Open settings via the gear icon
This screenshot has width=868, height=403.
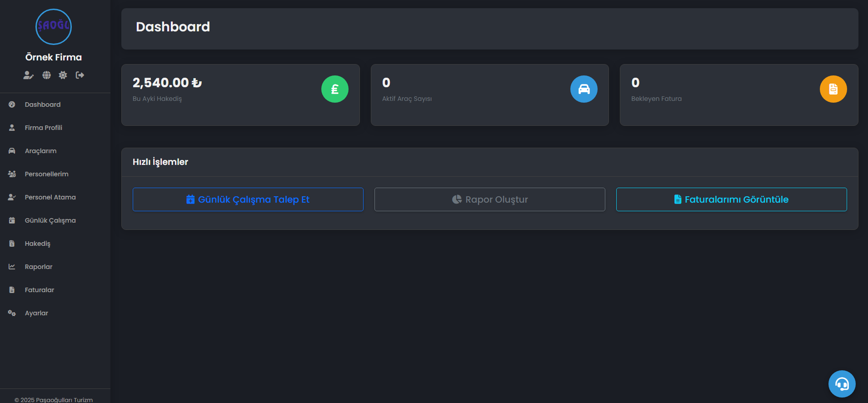point(63,75)
